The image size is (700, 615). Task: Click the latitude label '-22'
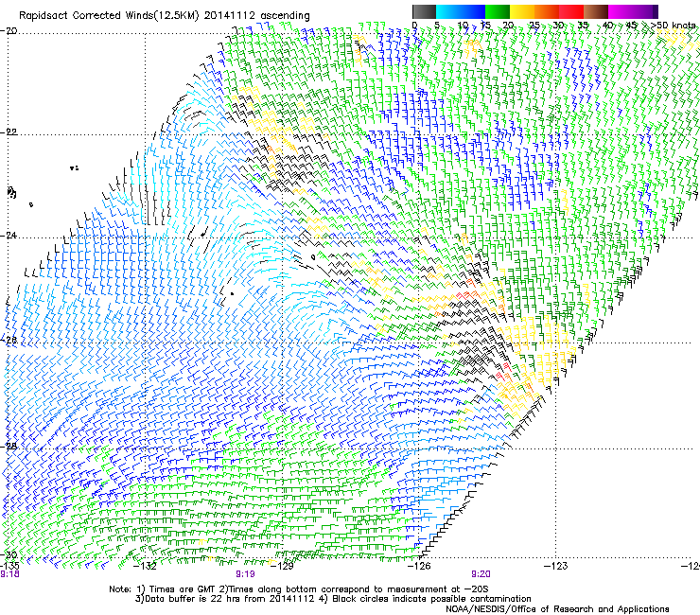point(9,132)
